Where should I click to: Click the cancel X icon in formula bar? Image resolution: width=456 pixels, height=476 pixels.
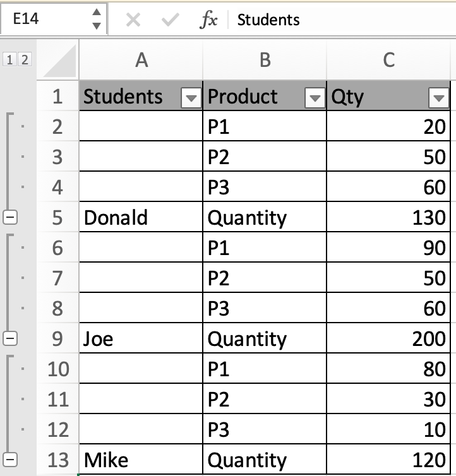[x=133, y=20]
